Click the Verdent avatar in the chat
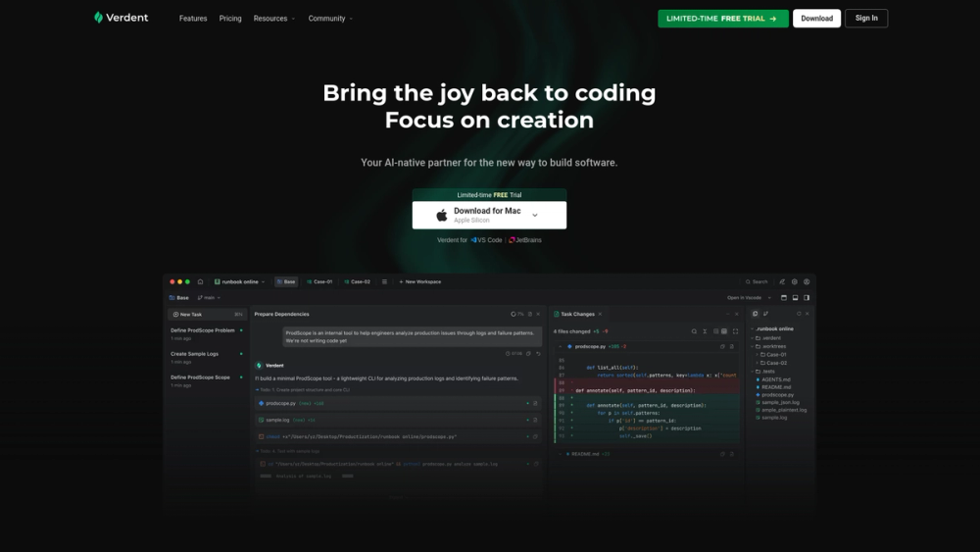 pyautogui.click(x=259, y=366)
